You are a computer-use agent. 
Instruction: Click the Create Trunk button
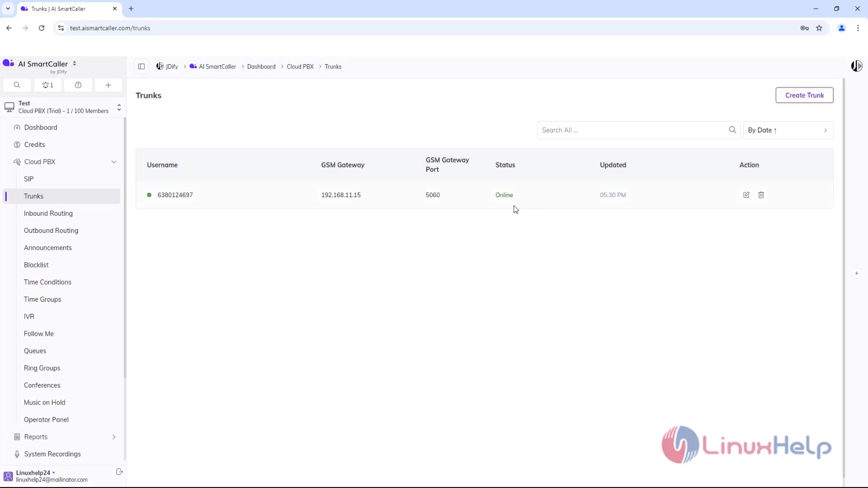(804, 95)
